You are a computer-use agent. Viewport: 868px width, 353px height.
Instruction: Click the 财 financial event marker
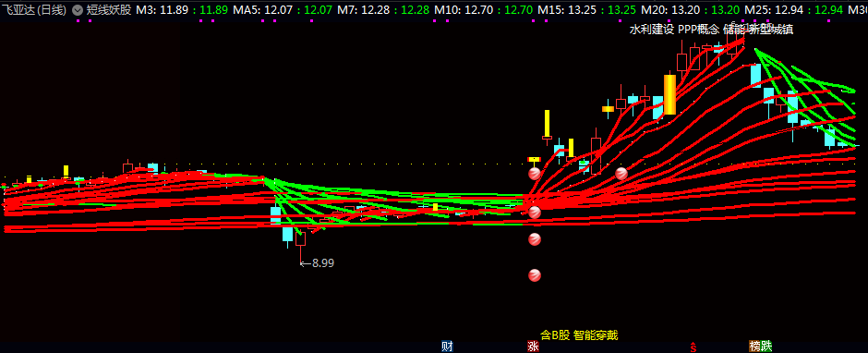click(447, 347)
